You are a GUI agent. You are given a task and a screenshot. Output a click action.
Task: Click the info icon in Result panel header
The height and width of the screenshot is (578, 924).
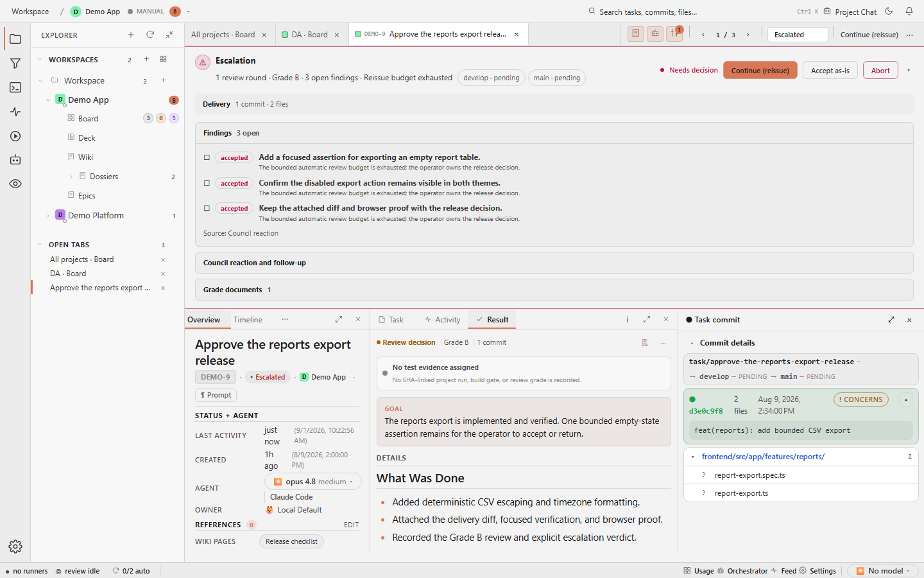click(628, 319)
